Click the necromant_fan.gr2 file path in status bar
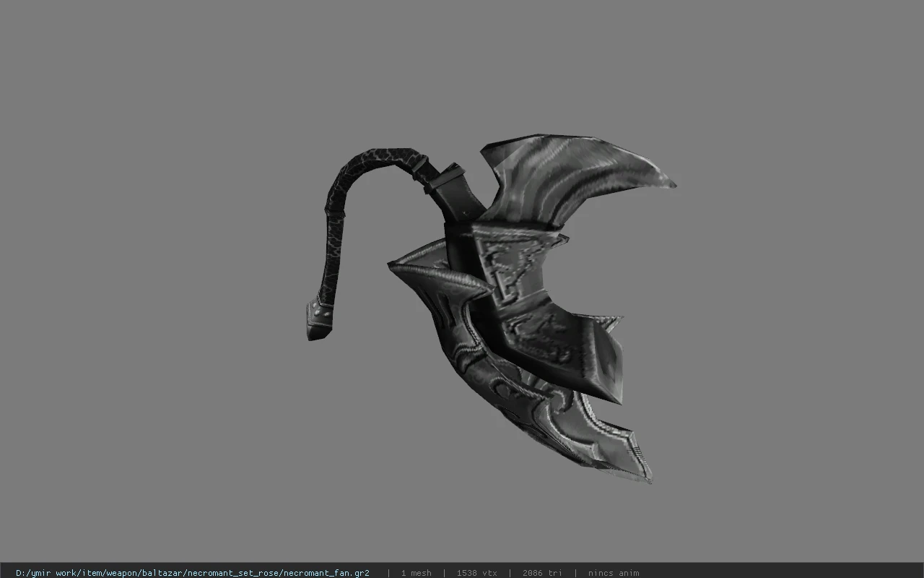 click(193, 573)
